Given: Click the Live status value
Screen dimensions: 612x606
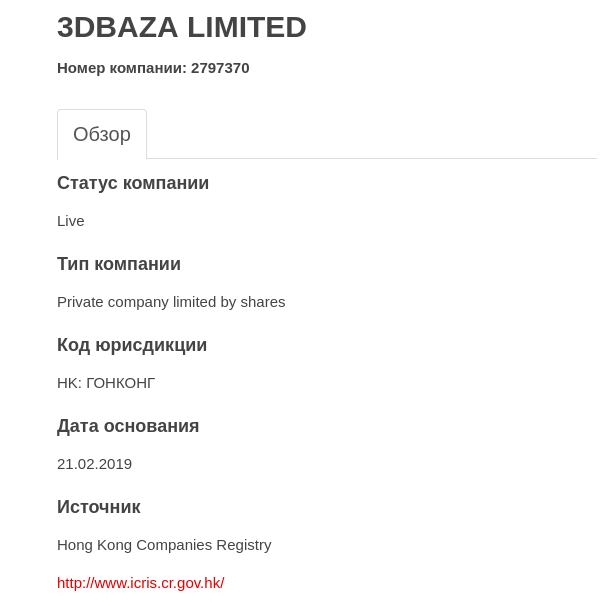Looking at the screenshot, I should [71, 221].
